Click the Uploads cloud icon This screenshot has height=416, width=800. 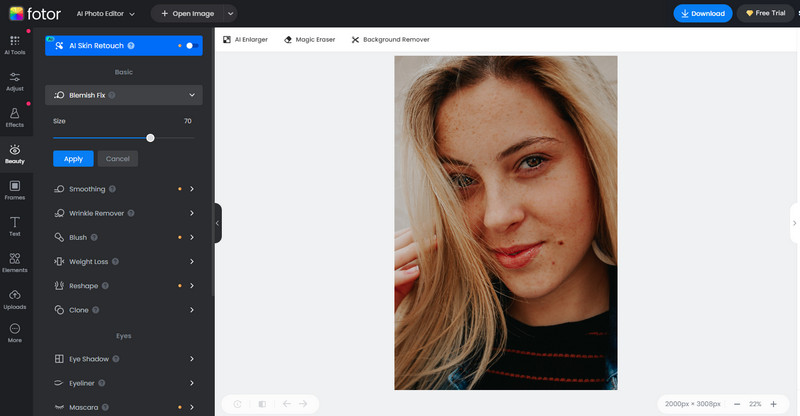click(x=15, y=298)
